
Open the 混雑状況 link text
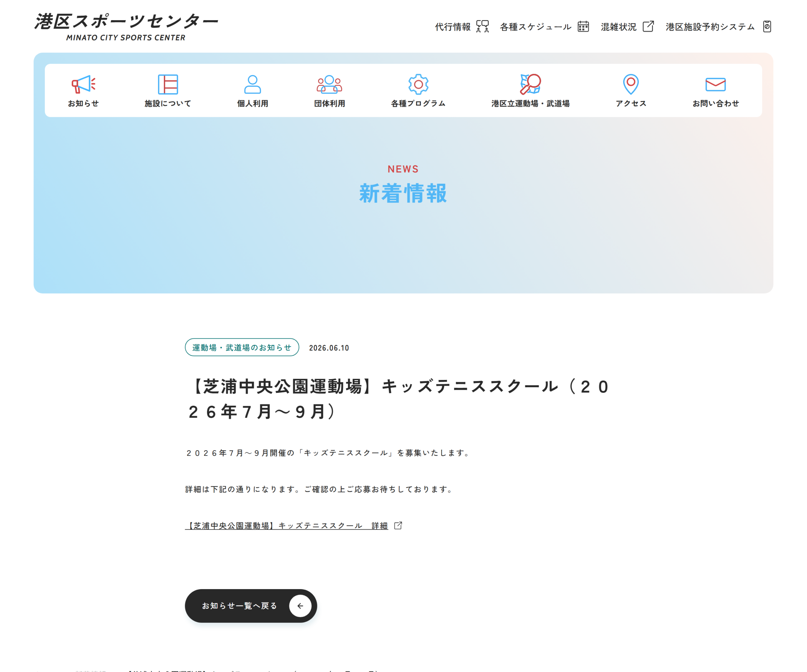[x=618, y=27]
